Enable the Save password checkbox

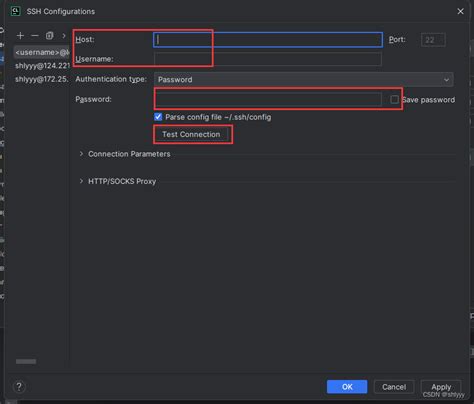pyautogui.click(x=394, y=99)
